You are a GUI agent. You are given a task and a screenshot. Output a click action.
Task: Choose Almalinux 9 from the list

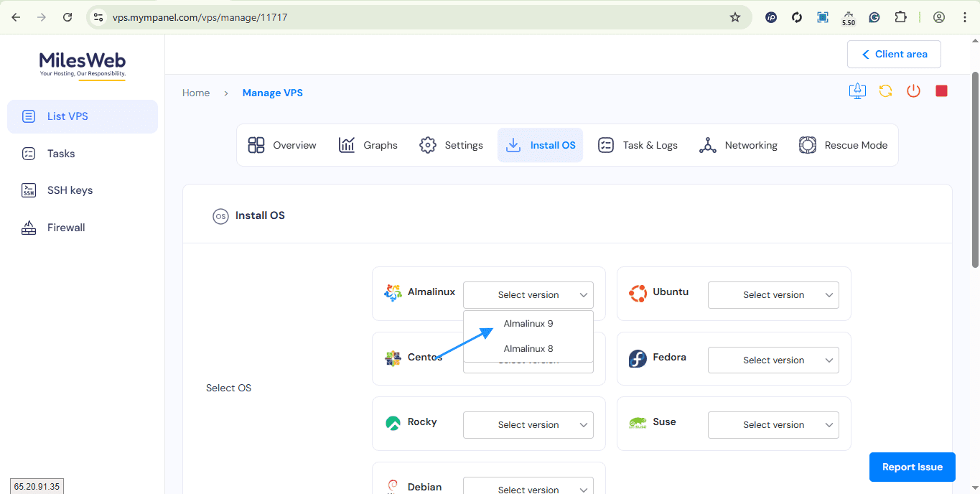pyautogui.click(x=528, y=324)
